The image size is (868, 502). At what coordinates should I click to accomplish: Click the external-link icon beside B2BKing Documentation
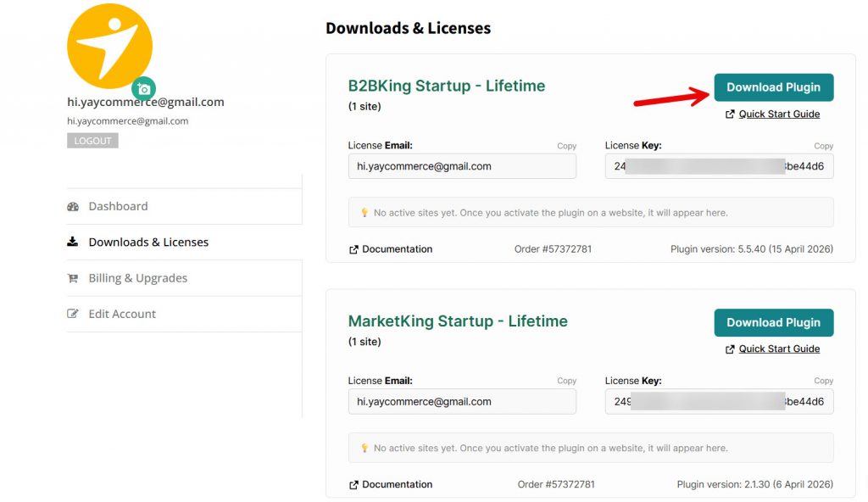click(355, 249)
